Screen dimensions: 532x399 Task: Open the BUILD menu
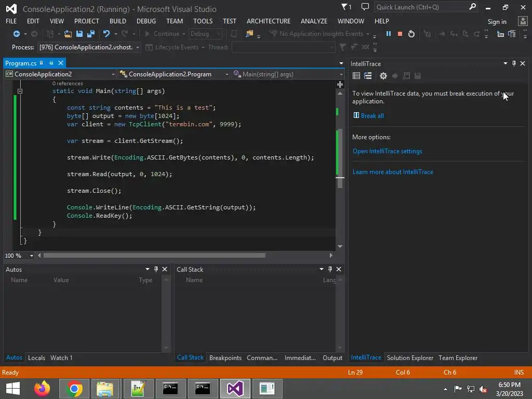coord(118,21)
